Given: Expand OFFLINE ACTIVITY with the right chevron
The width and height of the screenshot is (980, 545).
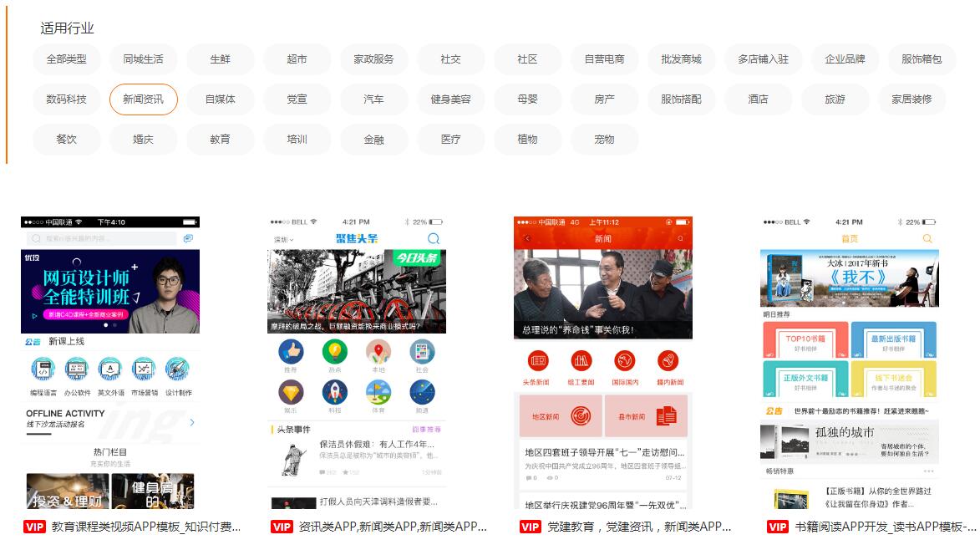Looking at the screenshot, I should pyautogui.click(x=191, y=422).
